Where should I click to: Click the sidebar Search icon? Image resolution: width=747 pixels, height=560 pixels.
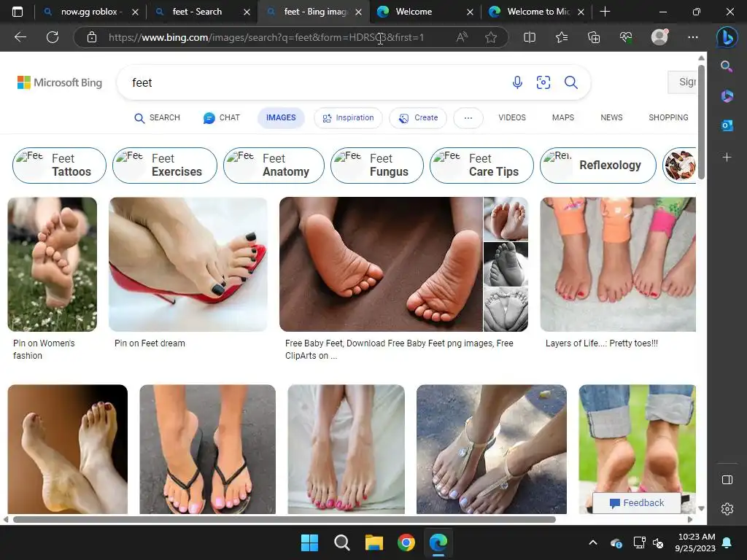point(727,66)
